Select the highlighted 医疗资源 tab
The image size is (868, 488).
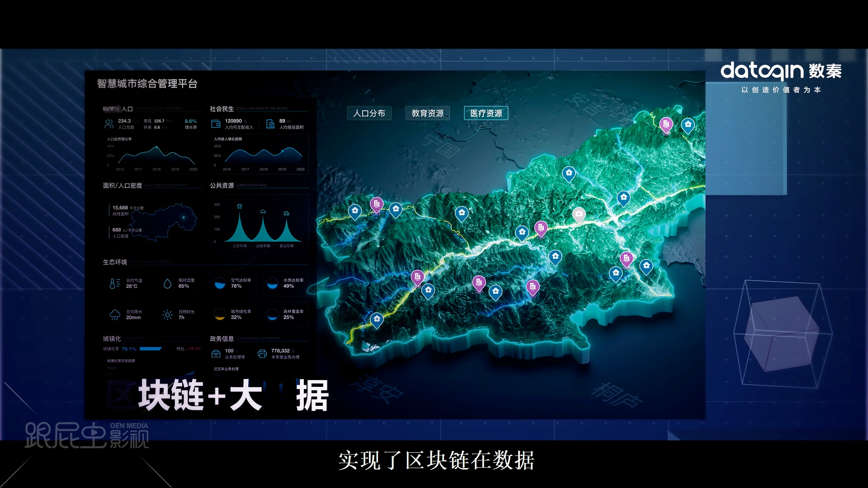click(x=486, y=113)
